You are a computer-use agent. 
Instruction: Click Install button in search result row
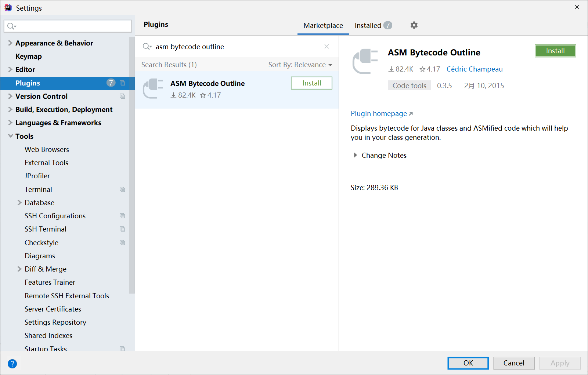click(311, 83)
